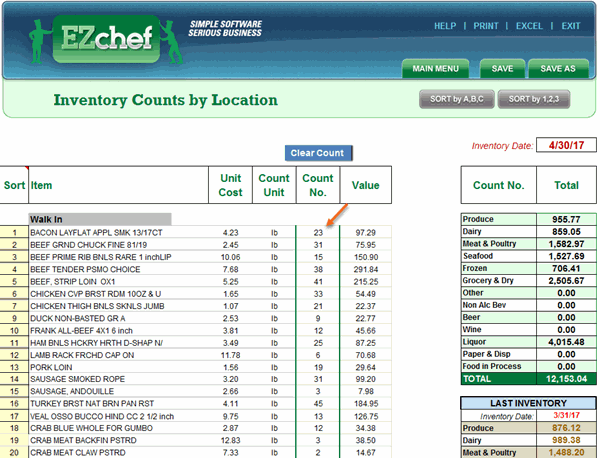
Task: Click value 184.95 cell
Action: pos(366,404)
